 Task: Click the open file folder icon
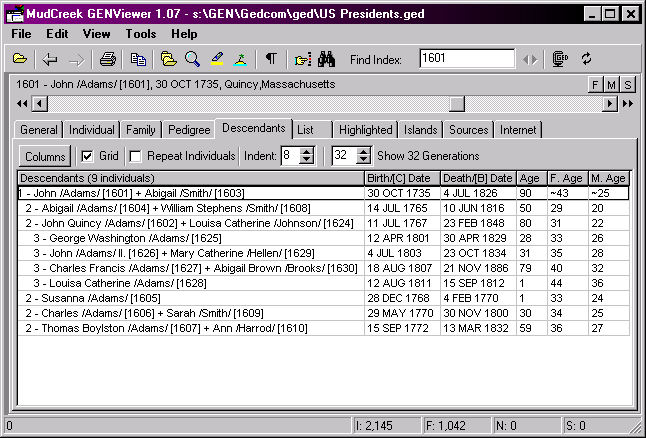click(19, 59)
